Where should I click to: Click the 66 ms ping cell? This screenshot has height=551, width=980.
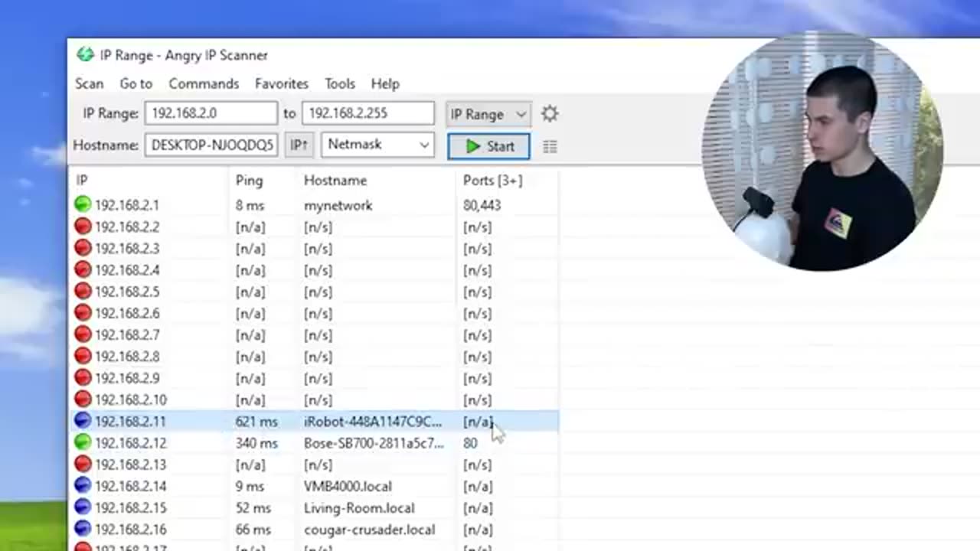[253, 529]
